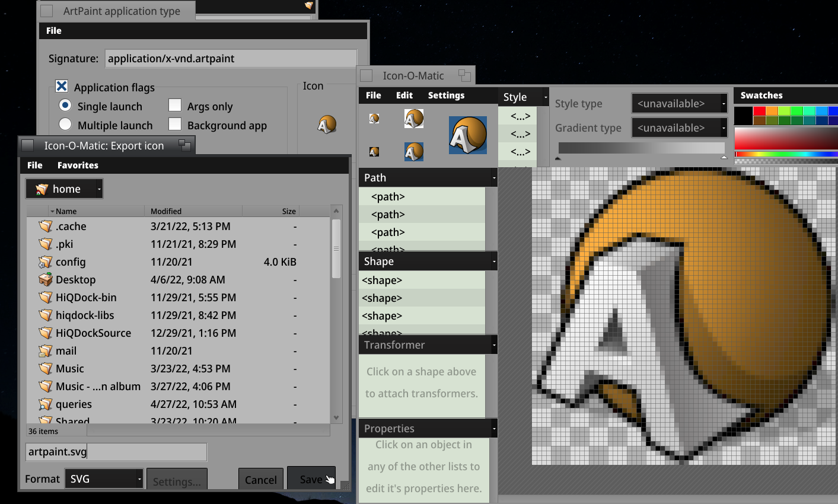Pick the orange color swatch
Image resolution: width=838 pixels, height=504 pixels.
tap(772, 111)
